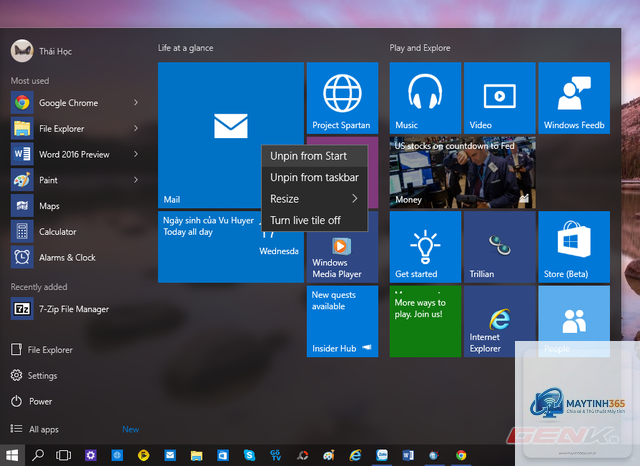The width and height of the screenshot is (640, 466).
Task: Launch the Project Spartan tile
Action: [342, 98]
